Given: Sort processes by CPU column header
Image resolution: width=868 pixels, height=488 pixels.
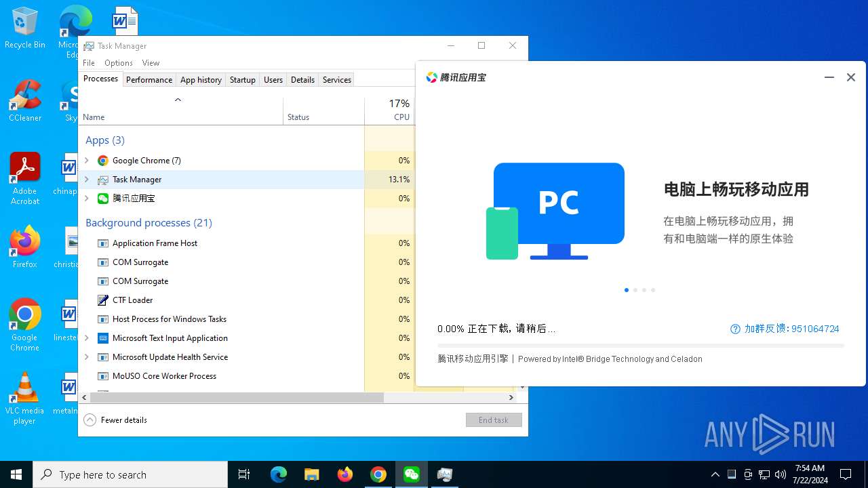Looking at the screenshot, I should [x=390, y=112].
